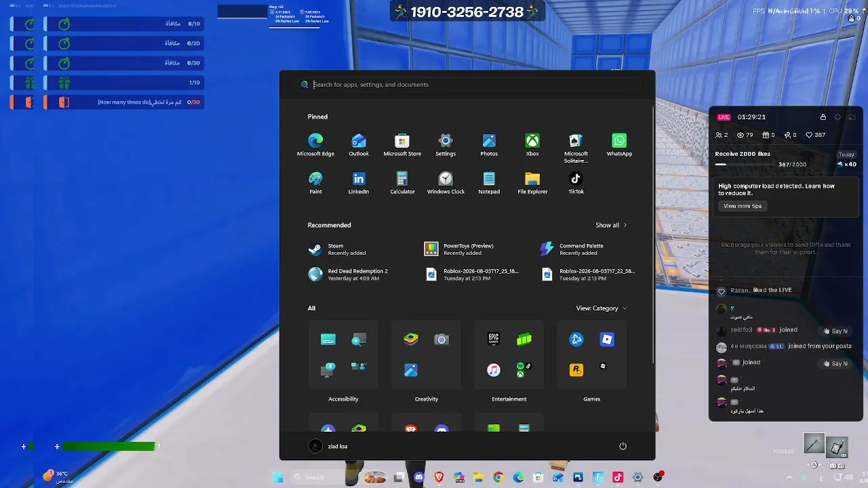Image resolution: width=868 pixels, height=488 pixels.
Task: Expand Show all recommended items
Action: pos(611,225)
